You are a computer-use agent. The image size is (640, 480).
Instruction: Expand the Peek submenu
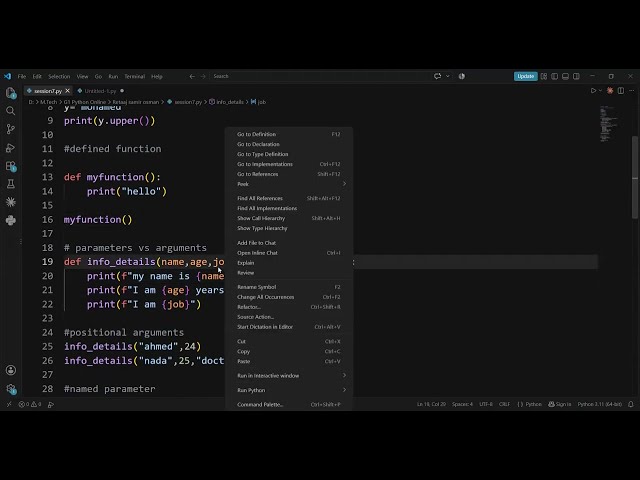tap(289, 184)
